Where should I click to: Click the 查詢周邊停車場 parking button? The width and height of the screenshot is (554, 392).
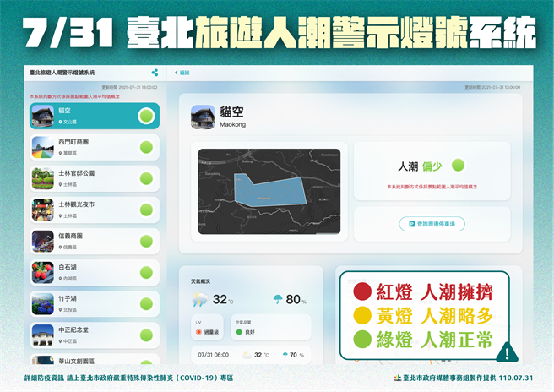coord(432,224)
